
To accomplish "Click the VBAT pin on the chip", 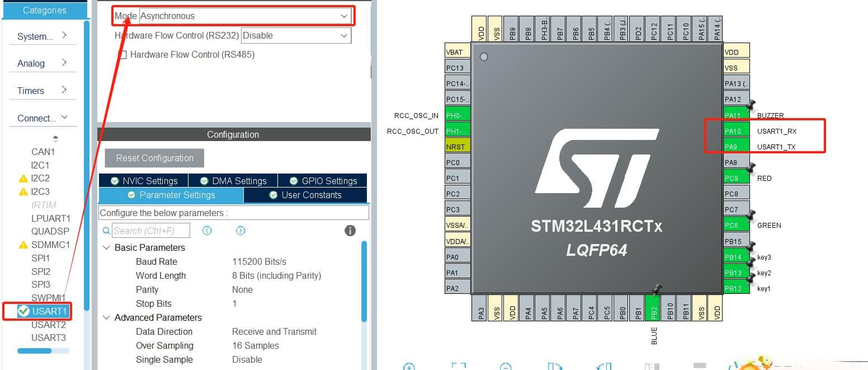I will (x=457, y=52).
